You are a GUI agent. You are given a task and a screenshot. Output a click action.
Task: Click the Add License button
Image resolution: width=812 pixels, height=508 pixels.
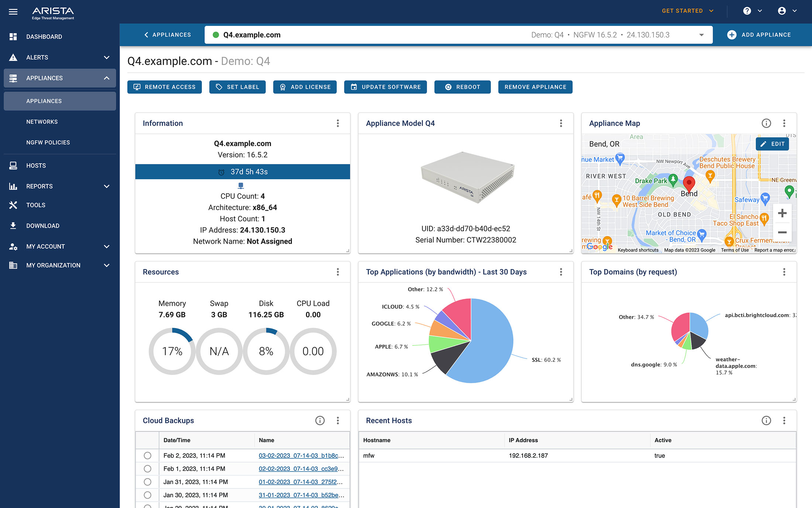[x=305, y=87]
